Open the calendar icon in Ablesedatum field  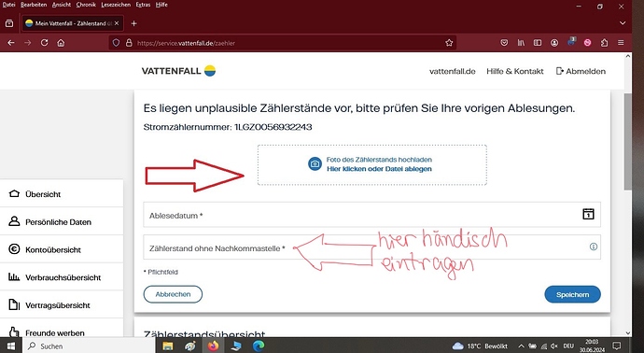tap(588, 214)
